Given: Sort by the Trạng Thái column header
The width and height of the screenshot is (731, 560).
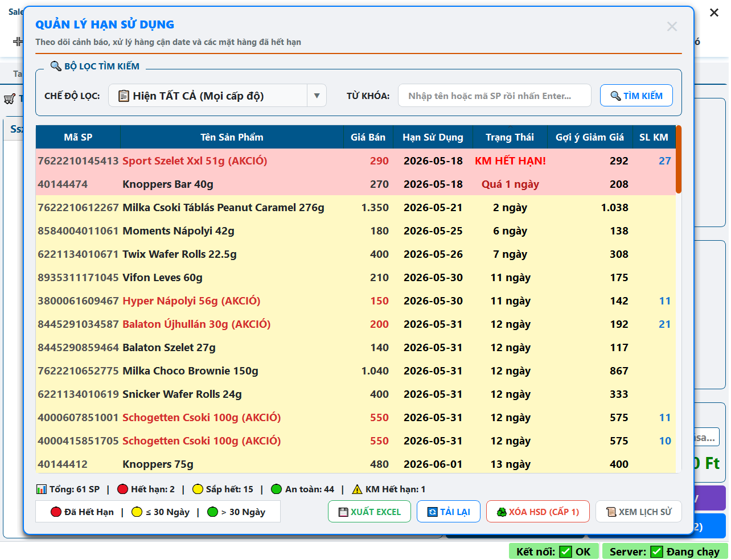Looking at the screenshot, I should point(510,137).
